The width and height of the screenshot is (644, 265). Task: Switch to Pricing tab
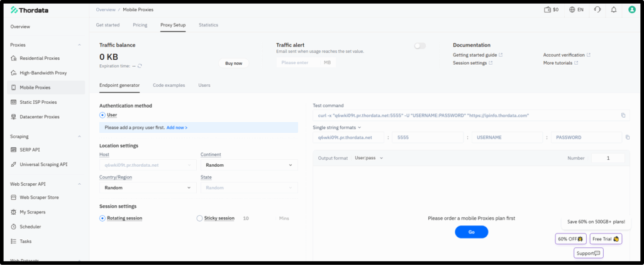(140, 25)
